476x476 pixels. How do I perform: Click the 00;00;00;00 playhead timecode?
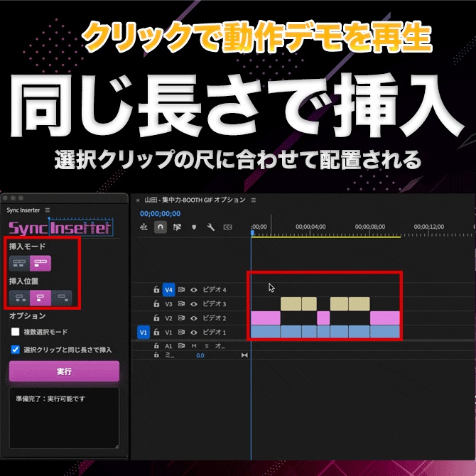point(160,214)
